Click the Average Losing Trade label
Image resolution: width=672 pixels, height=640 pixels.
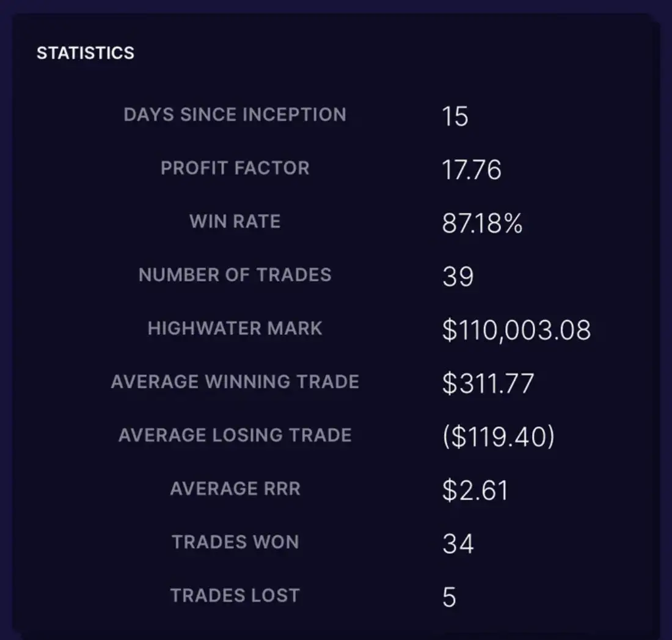point(235,435)
